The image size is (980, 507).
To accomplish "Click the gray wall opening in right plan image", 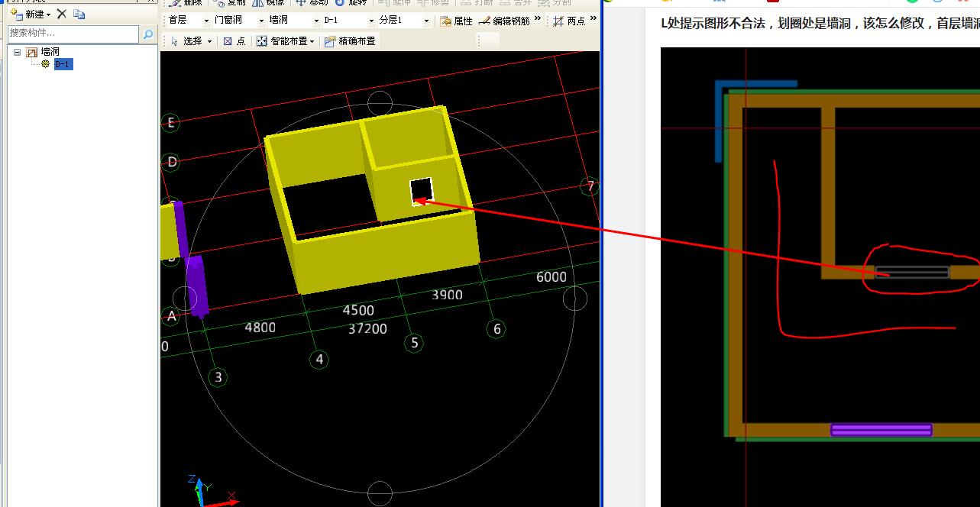I will click(x=912, y=272).
